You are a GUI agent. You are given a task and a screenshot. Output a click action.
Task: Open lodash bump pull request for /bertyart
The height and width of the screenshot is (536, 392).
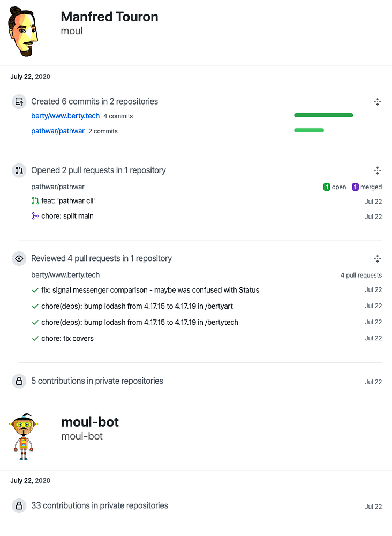click(x=137, y=306)
